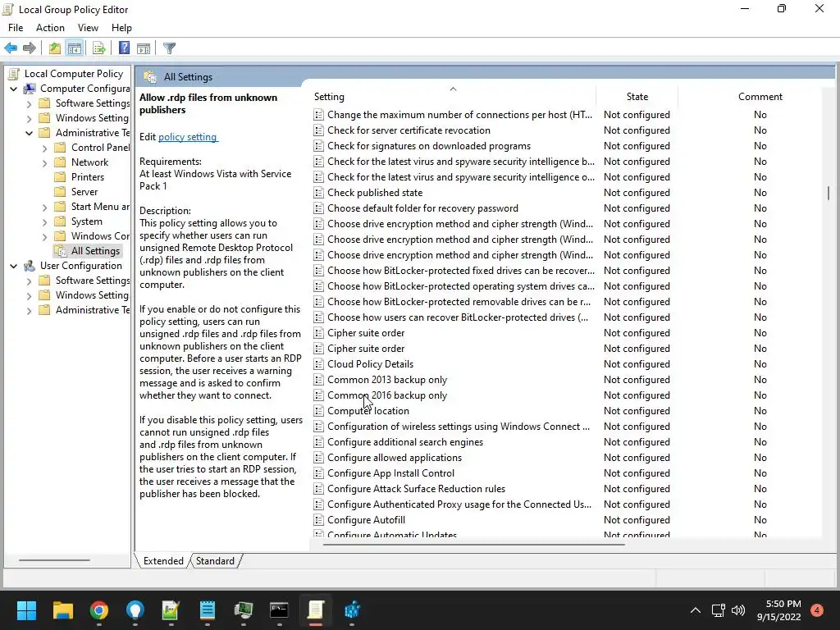Screen dimensions: 840x630
Task: Click the Forward arrow toolbar icon
Action: click(x=30, y=48)
